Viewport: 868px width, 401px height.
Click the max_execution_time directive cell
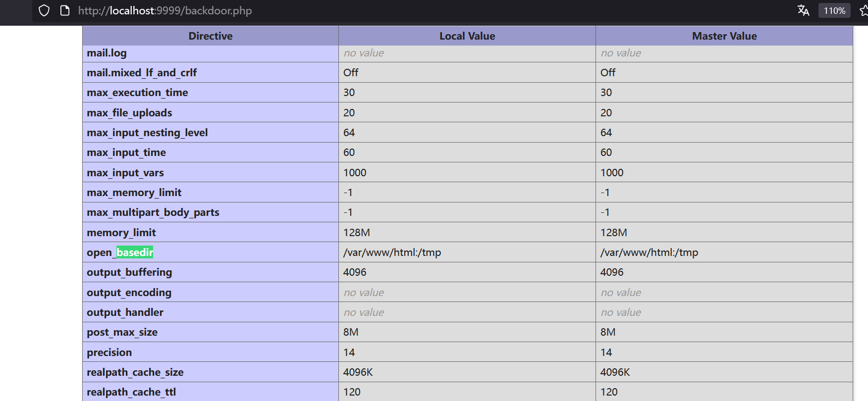(x=137, y=93)
